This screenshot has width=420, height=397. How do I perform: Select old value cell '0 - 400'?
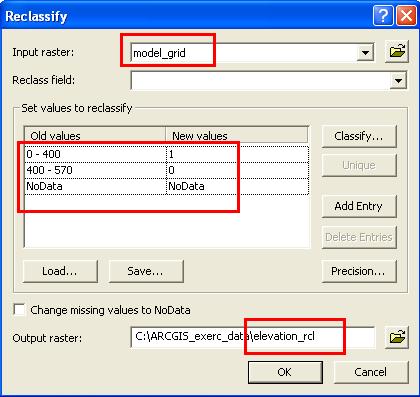95,154
